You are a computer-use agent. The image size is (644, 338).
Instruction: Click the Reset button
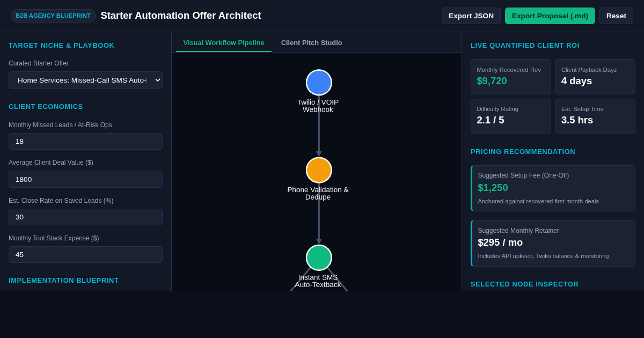[616, 16]
